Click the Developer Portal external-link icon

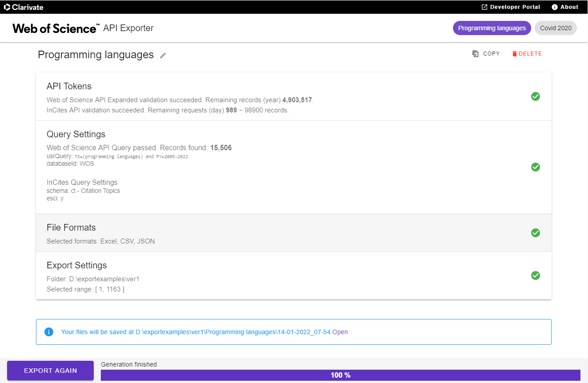coord(485,7)
